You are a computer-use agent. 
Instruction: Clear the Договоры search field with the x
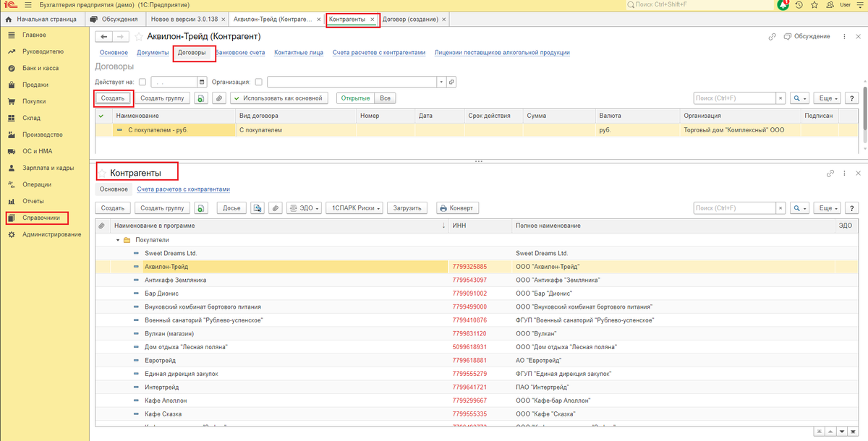[x=780, y=98]
